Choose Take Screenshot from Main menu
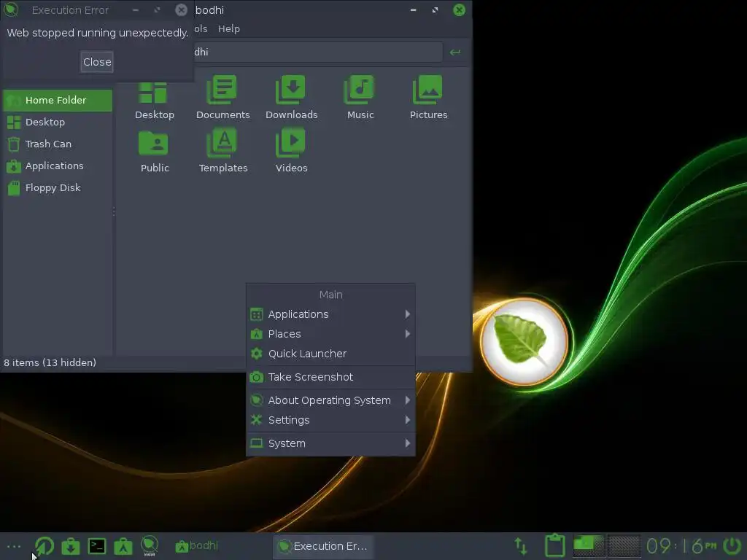Image resolution: width=747 pixels, height=560 pixels. point(330,377)
